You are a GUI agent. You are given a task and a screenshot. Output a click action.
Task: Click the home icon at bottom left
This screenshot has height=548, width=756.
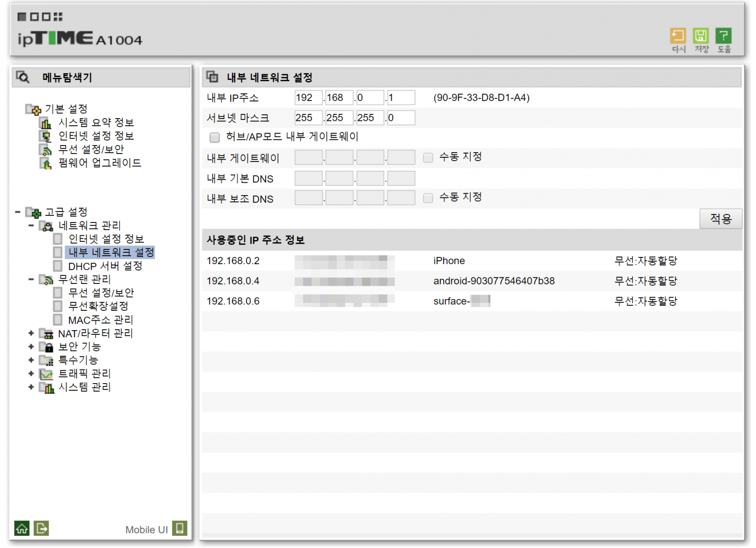22,528
